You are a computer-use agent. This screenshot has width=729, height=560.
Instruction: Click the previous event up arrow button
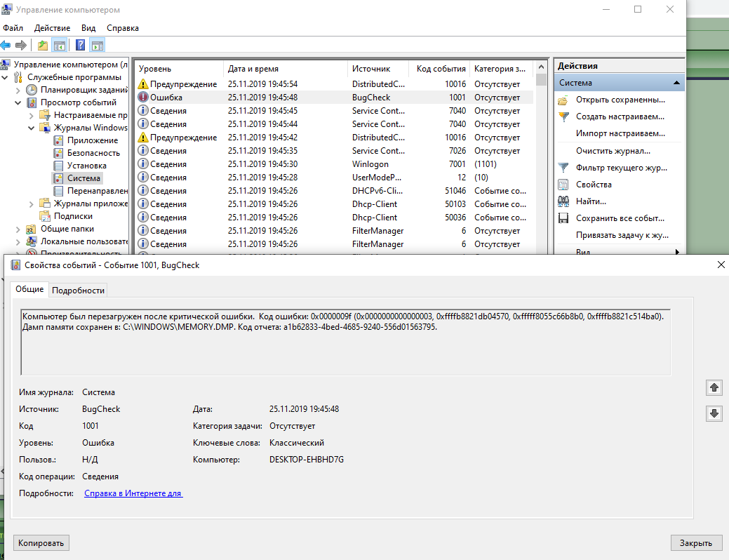tap(714, 387)
